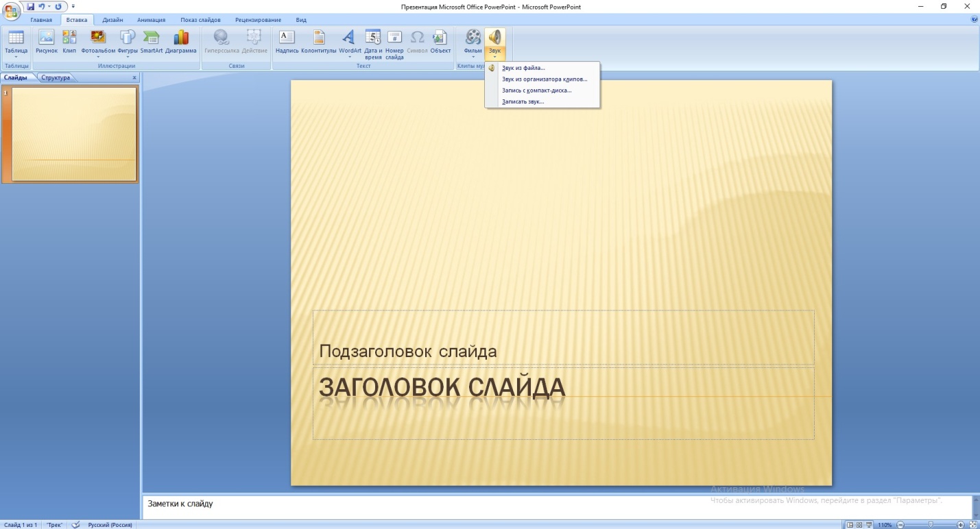
Task: Click the Звук speaker icon in ribbon
Action: pyautogui.click(x=494, y=37)
